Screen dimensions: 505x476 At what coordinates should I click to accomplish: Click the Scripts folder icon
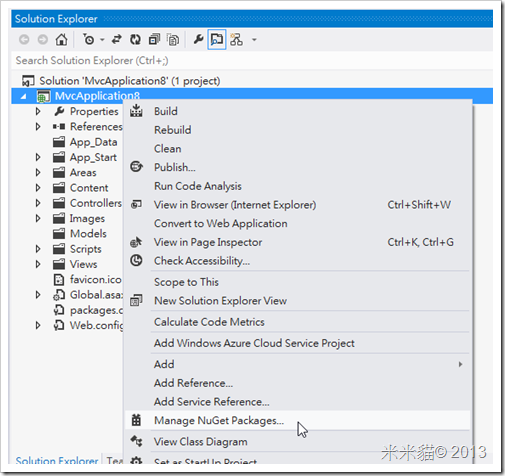tap(59, 249)
